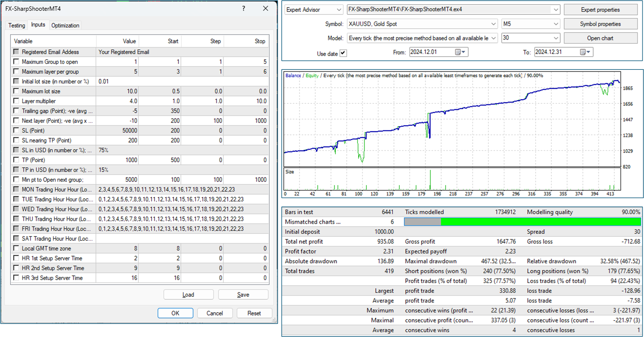644x337 pixels.
Task: Toggle the Use date checkbox
Action: [343, 53]
